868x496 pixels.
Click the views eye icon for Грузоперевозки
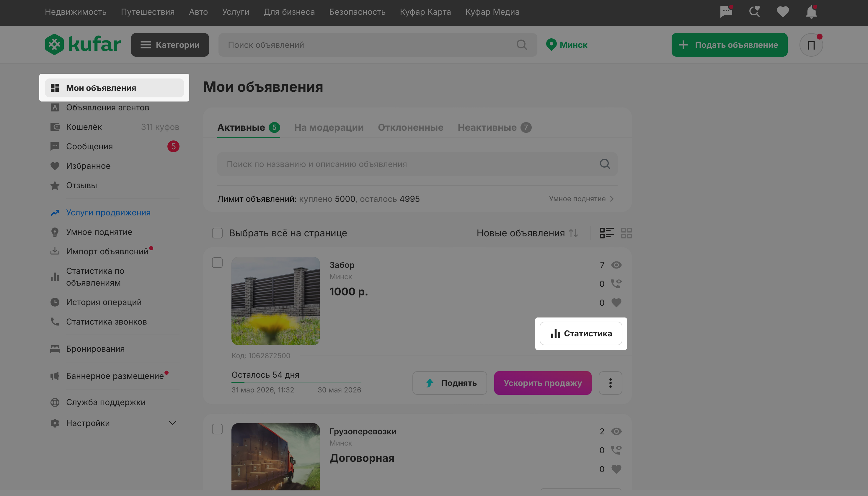(x=616, y=431)
